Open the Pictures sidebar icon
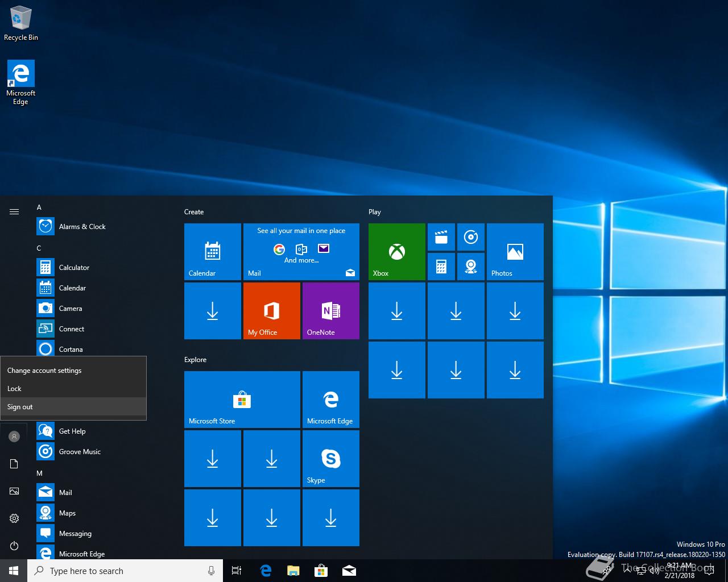 14,491
